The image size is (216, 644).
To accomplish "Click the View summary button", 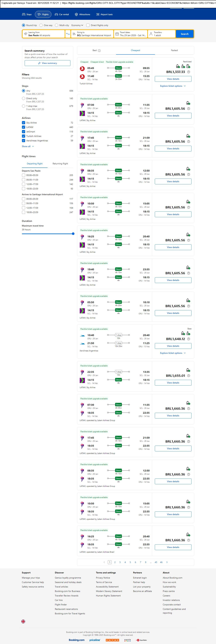I will tap(47, 63).
